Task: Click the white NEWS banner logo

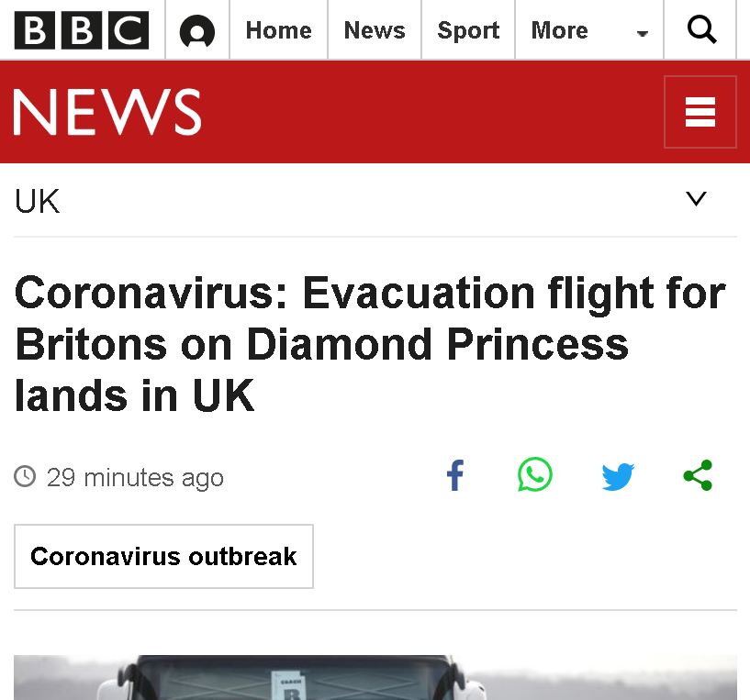Action: [x=107, y=112]
